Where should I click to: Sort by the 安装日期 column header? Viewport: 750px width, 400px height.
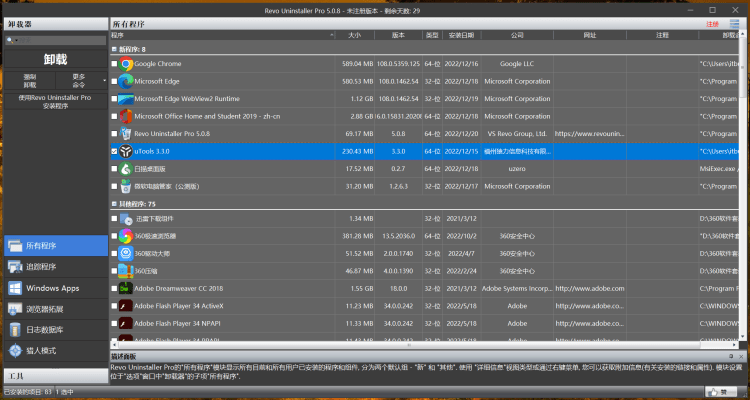pos(462,35)
